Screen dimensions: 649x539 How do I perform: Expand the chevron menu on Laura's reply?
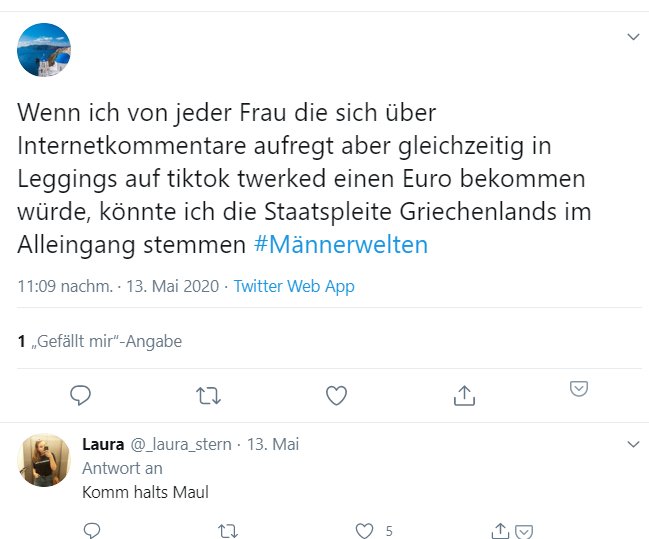coord(632,443)
